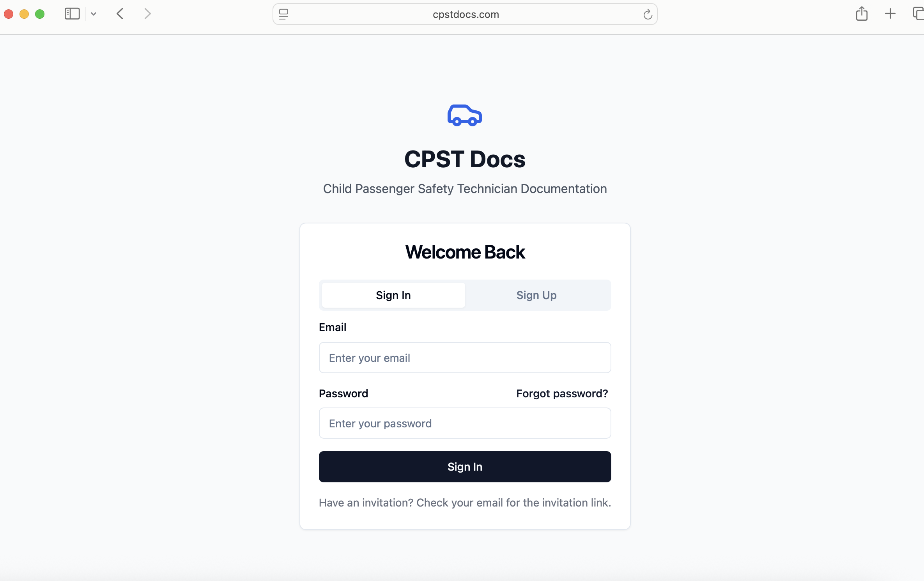Image resolution: width=924 pixels, height=581 pixels.
Task: Open the Share sheet icon
Action: click(x=862, y=14)
